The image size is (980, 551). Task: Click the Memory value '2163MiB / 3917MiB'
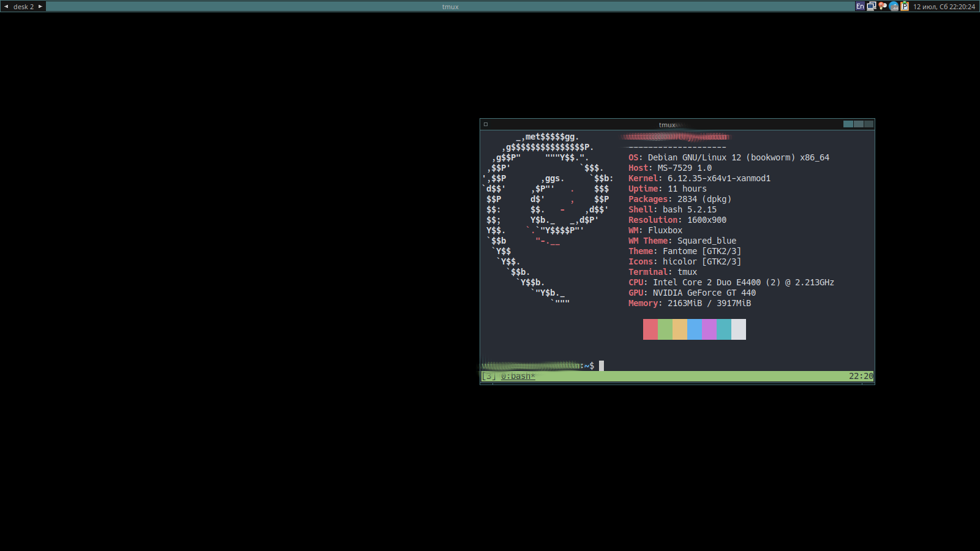tap(709, 303)
